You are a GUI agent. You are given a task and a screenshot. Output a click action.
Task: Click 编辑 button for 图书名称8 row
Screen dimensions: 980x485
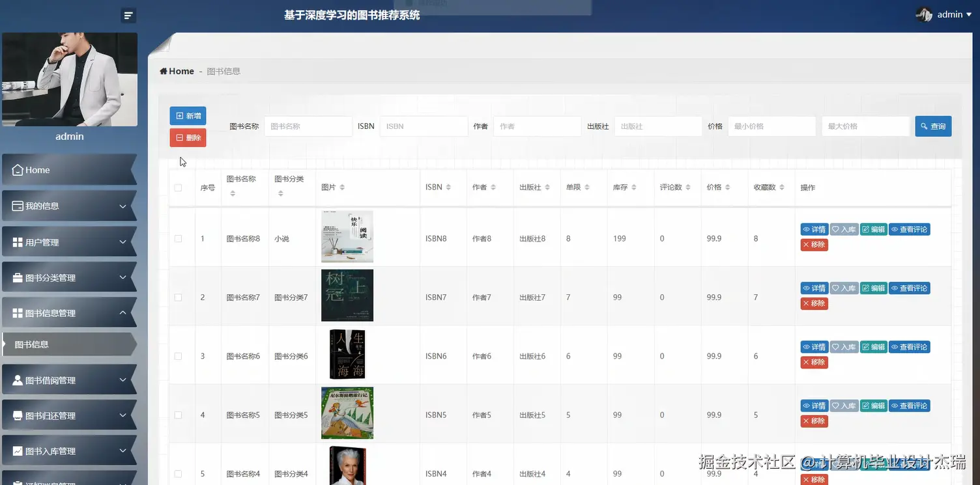(874, 229)
